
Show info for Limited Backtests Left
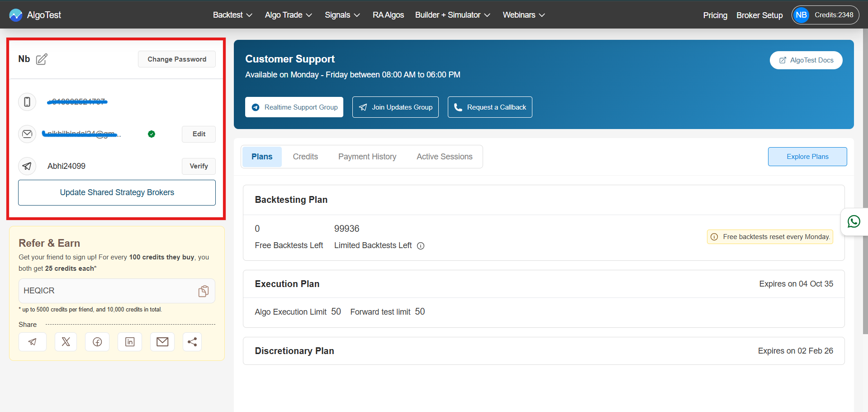(421, 246)
